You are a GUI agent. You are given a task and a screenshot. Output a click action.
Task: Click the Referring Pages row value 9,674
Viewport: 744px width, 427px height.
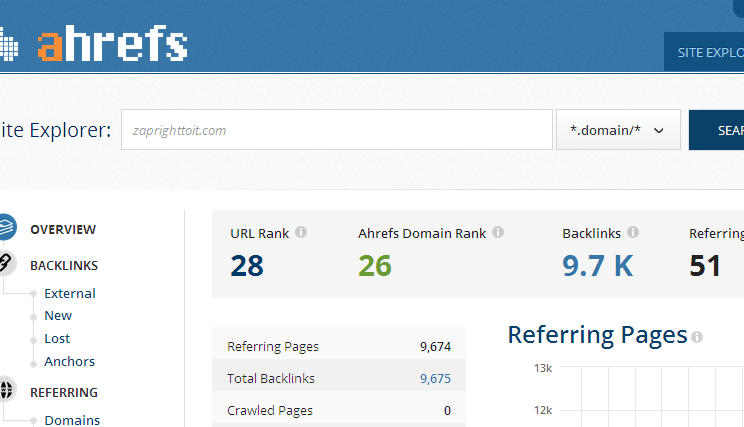pyautogui.click(x=435, y=347)
